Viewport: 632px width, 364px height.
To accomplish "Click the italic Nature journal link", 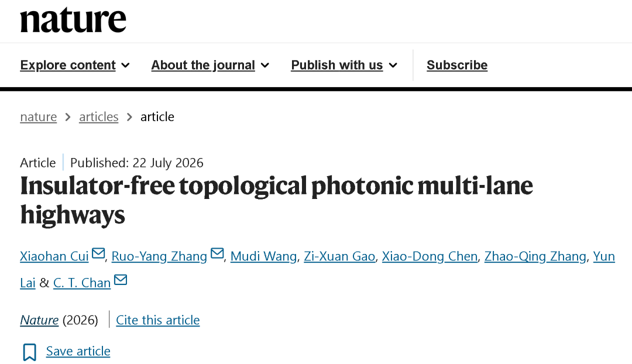I will pos(40,320).
